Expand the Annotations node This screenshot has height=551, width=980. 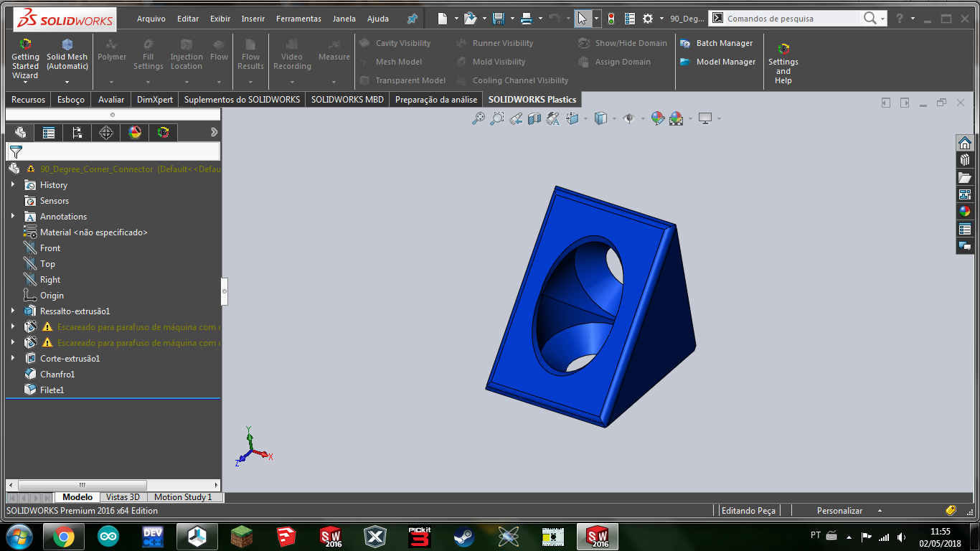[x=13, y=217]
